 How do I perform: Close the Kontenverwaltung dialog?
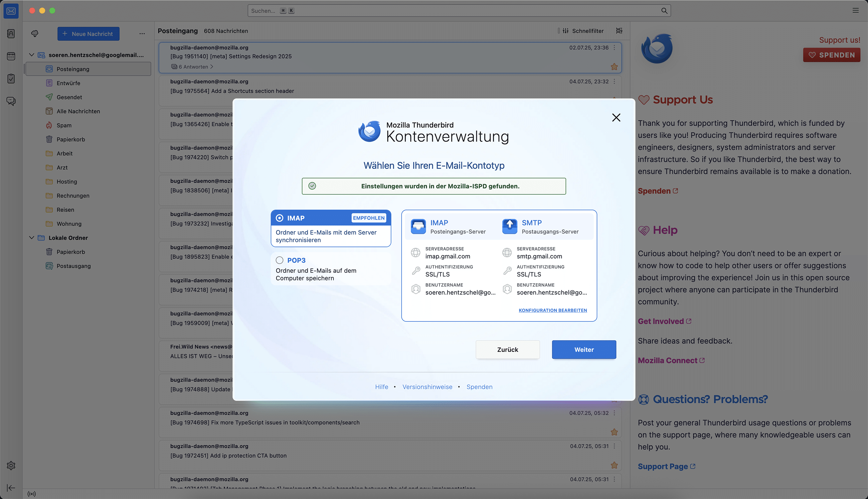616,117
